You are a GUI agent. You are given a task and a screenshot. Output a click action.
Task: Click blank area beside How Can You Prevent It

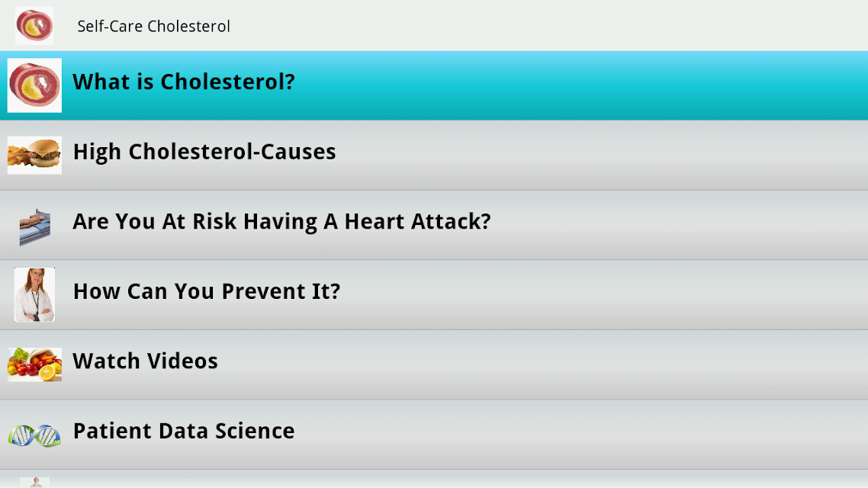point(604,295)
